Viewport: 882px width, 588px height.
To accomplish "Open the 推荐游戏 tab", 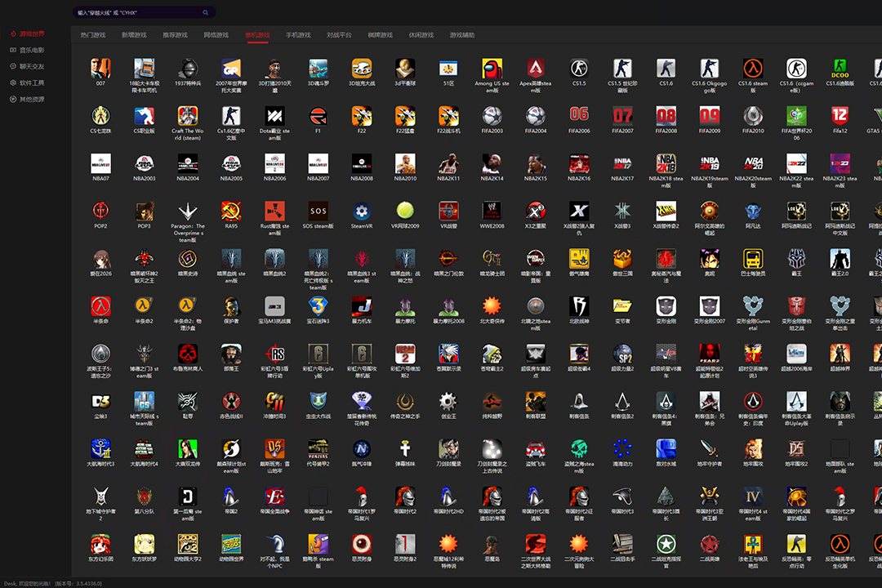I will 175,35.
